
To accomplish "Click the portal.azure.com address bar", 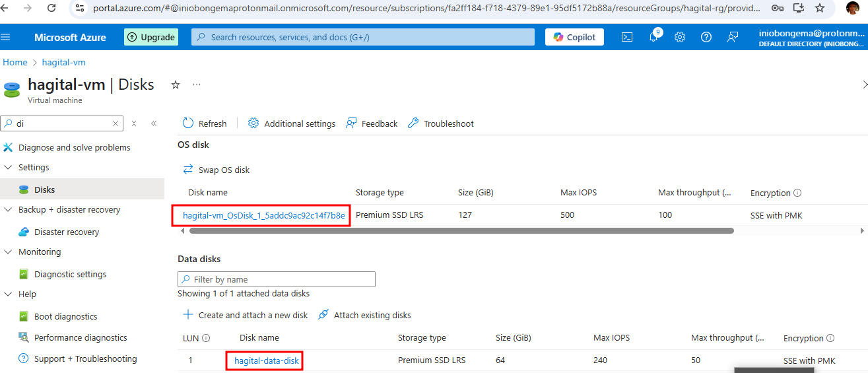I will tap(426, 9).
